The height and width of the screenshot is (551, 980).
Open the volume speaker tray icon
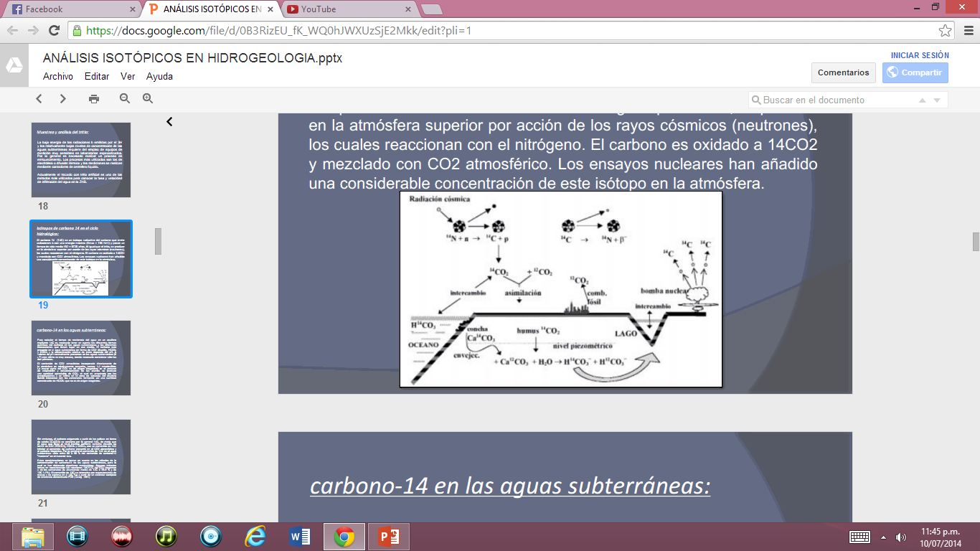coord(901,537)
